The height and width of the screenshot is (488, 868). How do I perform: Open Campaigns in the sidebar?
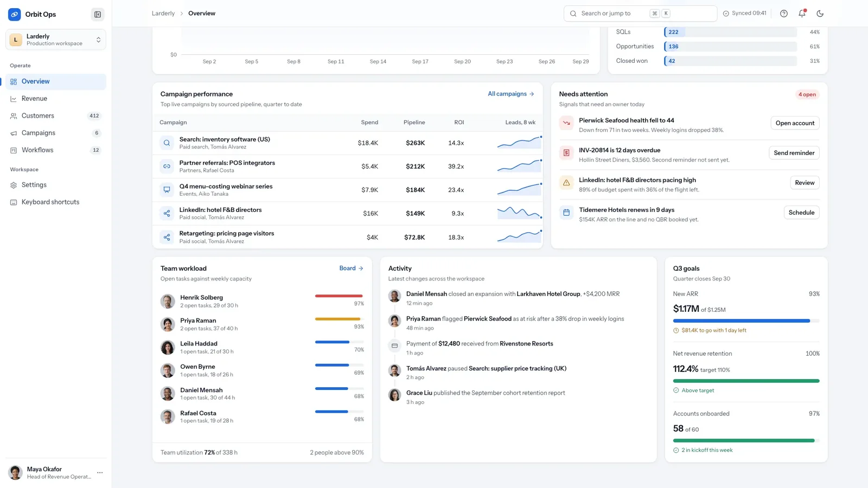point(56,133)
